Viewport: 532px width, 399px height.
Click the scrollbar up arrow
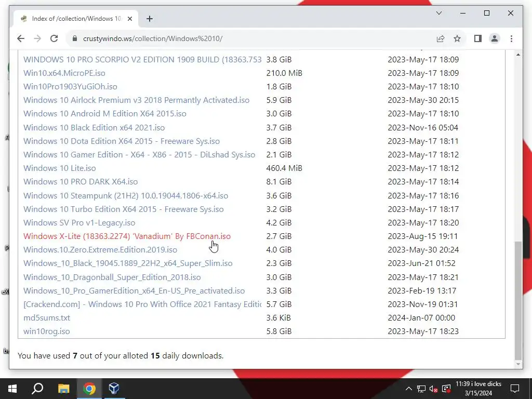[x=518, y=55]
